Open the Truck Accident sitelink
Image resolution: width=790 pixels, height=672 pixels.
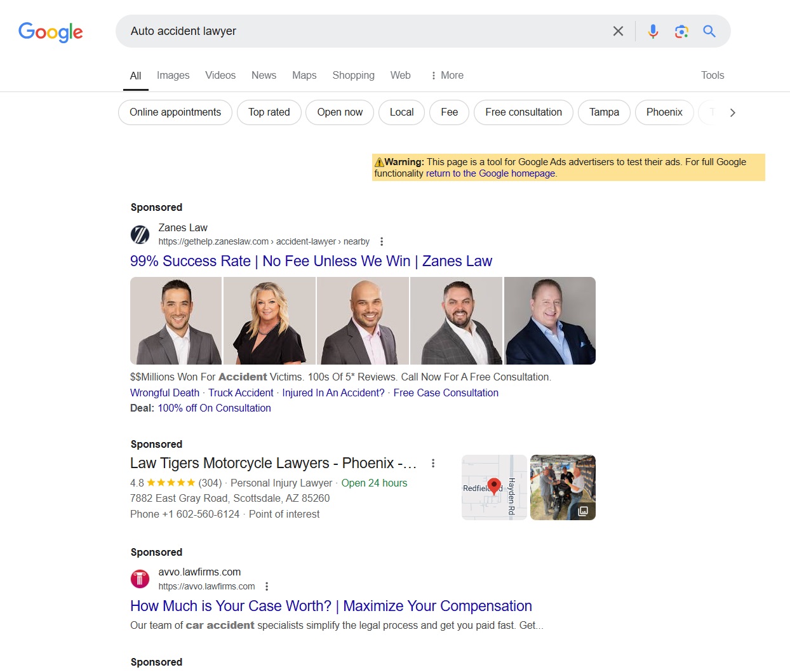(x=241, y=393)
